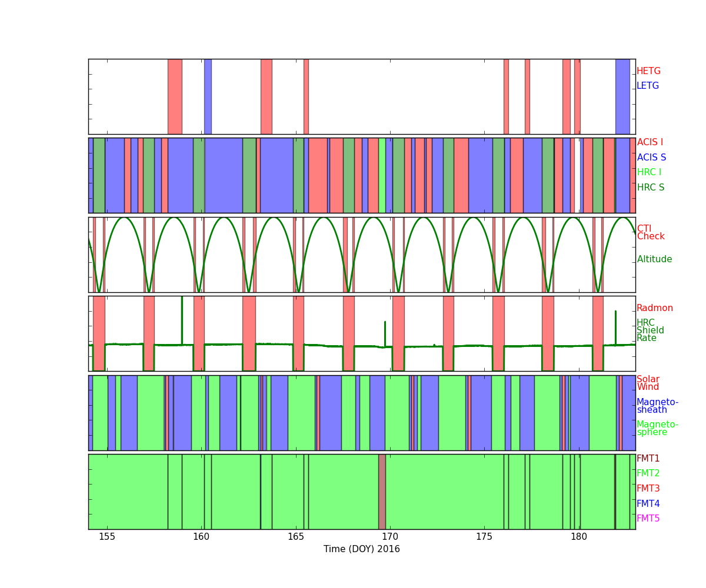Click the HETG legend label
706x588 pixels.
648,71
